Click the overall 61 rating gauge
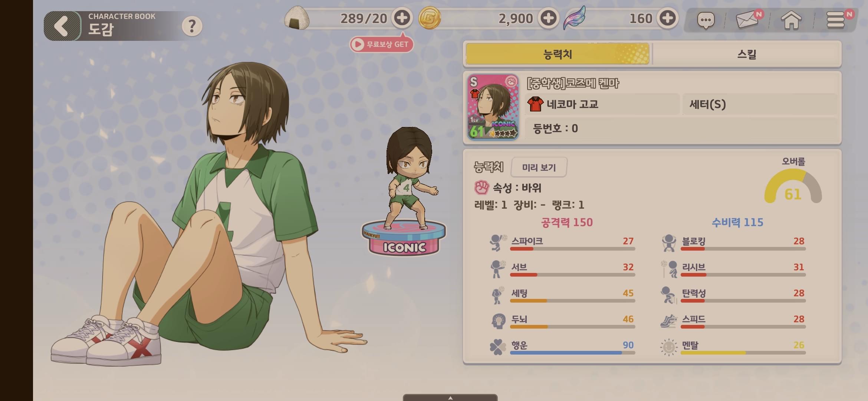This screenshot has width=868, height=401. (x=793, y=186)
